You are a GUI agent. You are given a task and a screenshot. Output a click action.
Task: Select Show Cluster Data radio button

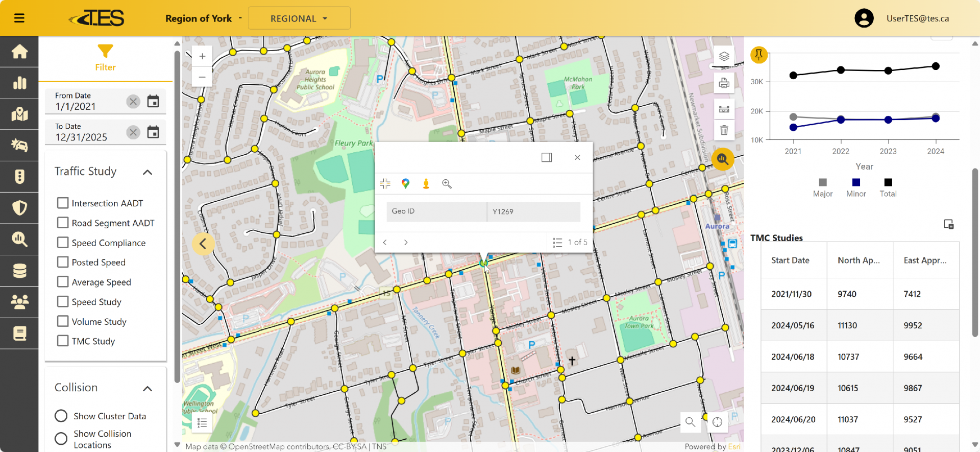point(61,416)
